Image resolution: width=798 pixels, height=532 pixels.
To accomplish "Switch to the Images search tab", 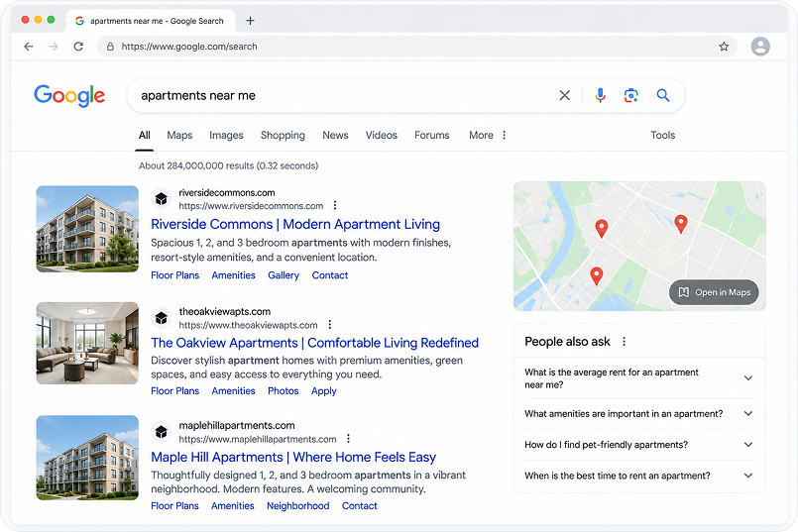I will [226, 136].
